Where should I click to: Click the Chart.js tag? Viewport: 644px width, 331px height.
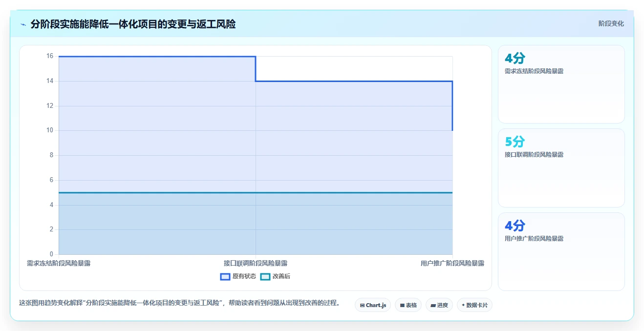click(373, 305)
